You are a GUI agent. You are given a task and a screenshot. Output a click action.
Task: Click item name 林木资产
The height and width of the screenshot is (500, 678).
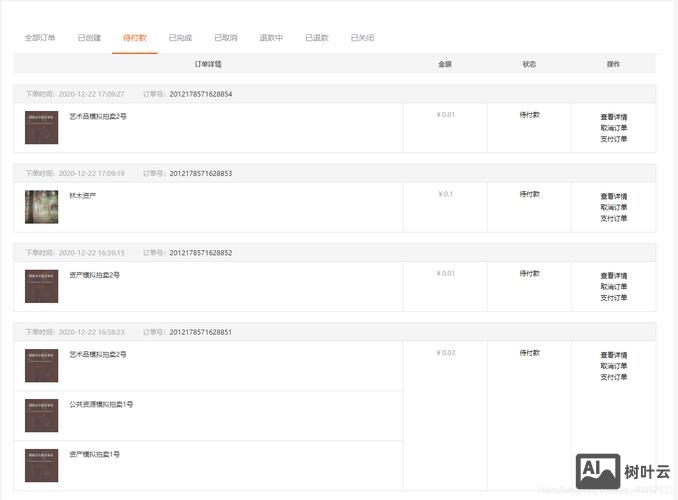[x=83, y=196]
